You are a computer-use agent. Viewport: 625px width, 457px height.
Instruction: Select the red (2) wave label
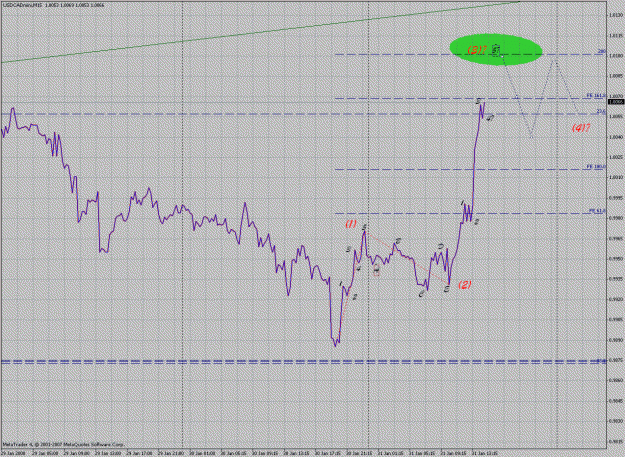point(464,284)
